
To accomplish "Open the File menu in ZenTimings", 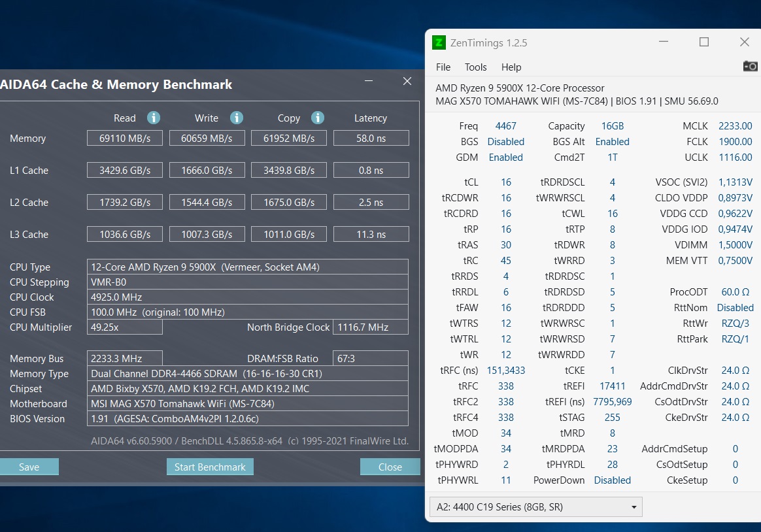I will 443,67.
